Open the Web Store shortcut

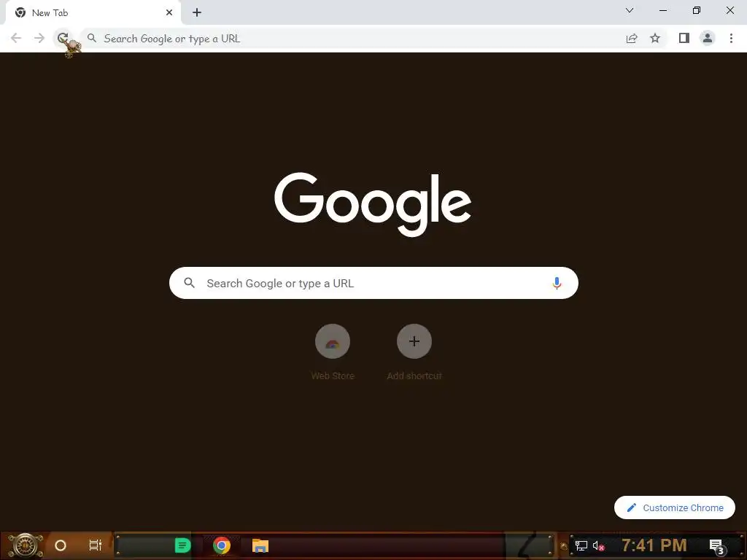(x=333, y=341)
